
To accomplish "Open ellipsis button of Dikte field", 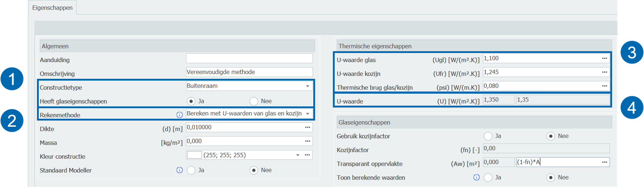I will coord(307,127).
